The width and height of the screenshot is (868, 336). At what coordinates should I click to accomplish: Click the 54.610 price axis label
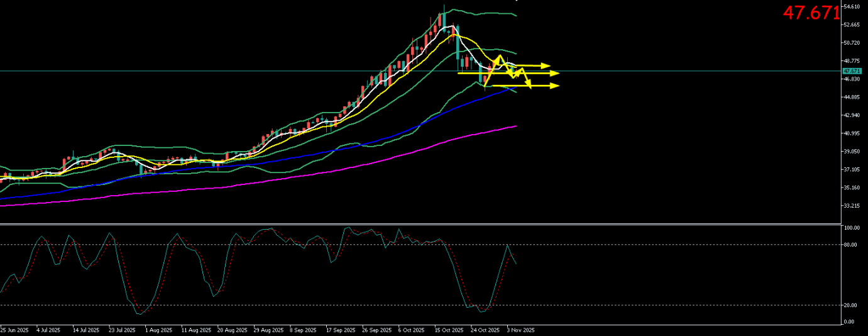[852, 7]
